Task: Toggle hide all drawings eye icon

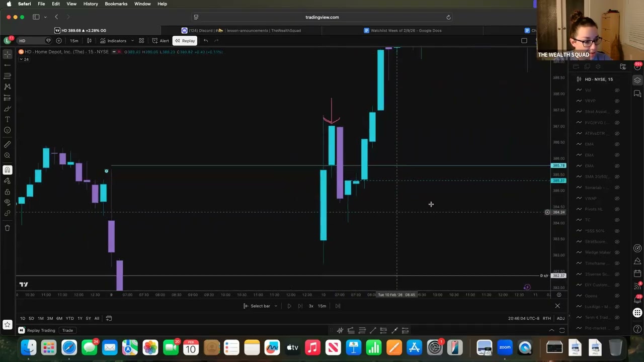Action: [8, 203]
